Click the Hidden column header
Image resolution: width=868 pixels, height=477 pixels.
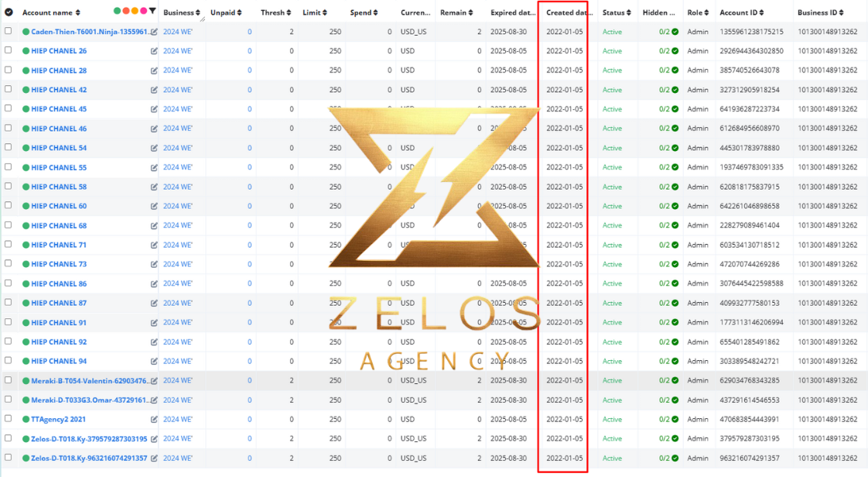tap(659, 12)
